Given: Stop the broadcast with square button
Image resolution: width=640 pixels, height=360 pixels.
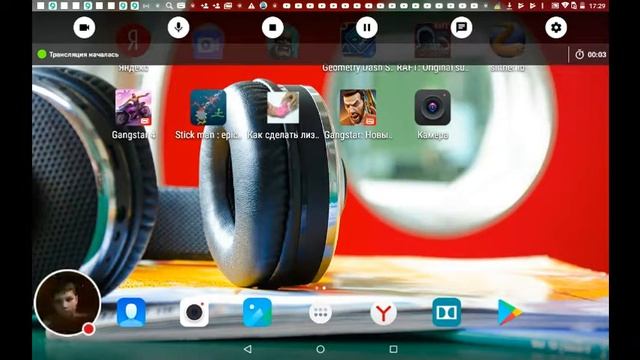Looking at the screenshot, I should tap(273, 28).
